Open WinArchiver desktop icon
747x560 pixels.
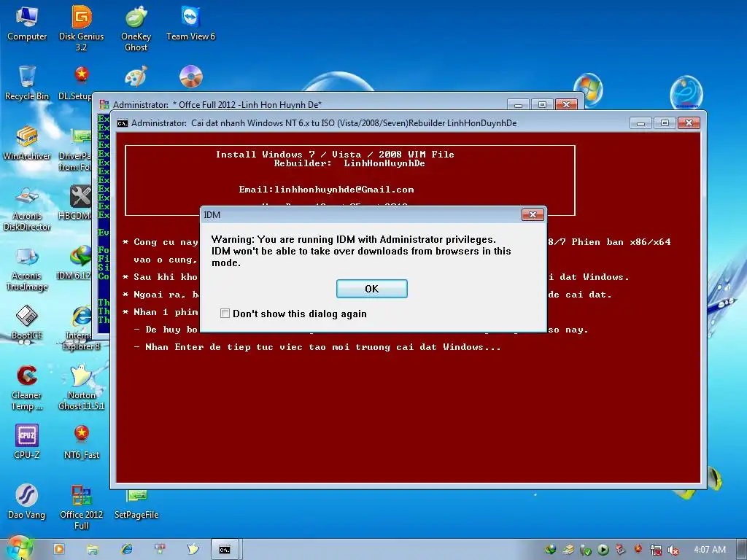coord(27,143)
